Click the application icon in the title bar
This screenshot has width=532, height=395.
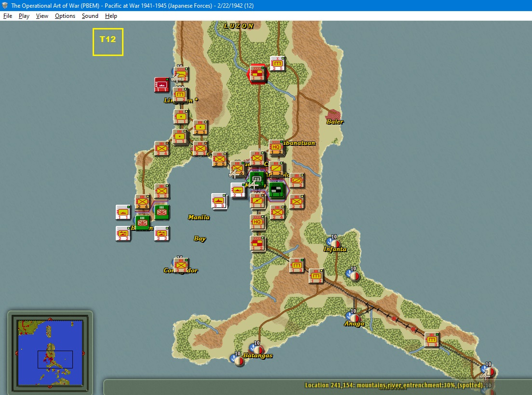pyautogui.click(x=5, y=5)
